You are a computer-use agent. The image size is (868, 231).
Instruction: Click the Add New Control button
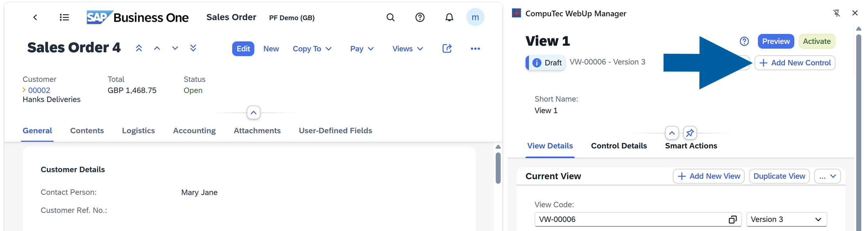pyautogui.click(x=795, y=63)
